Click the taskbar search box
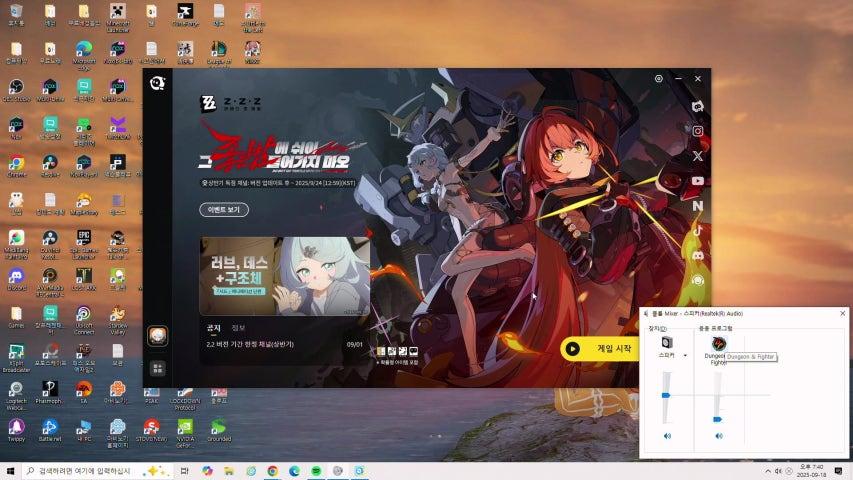This screenshot has width=853, height=480. pos(97,471)
